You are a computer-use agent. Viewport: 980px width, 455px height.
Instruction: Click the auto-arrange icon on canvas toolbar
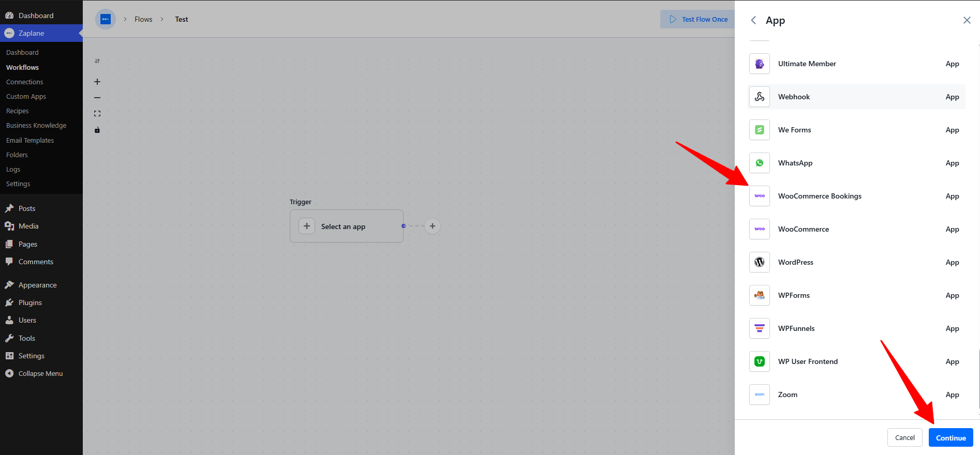click(97, 61)
